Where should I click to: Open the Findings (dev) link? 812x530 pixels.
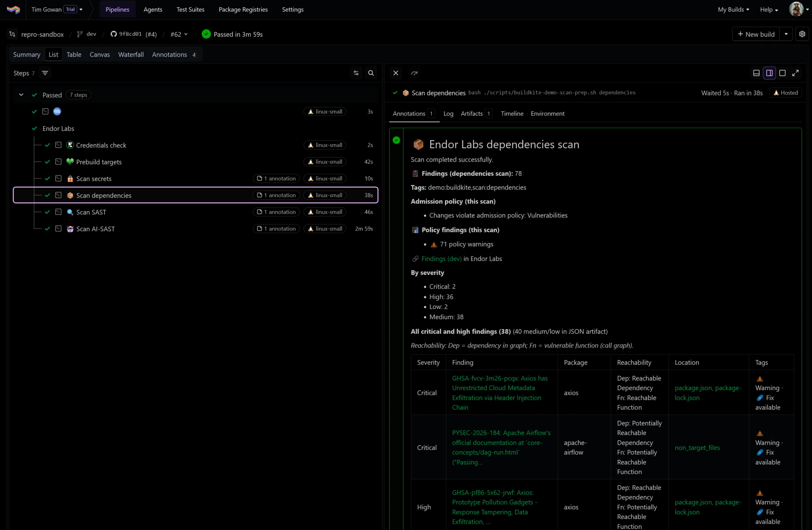tap(441, 259)
